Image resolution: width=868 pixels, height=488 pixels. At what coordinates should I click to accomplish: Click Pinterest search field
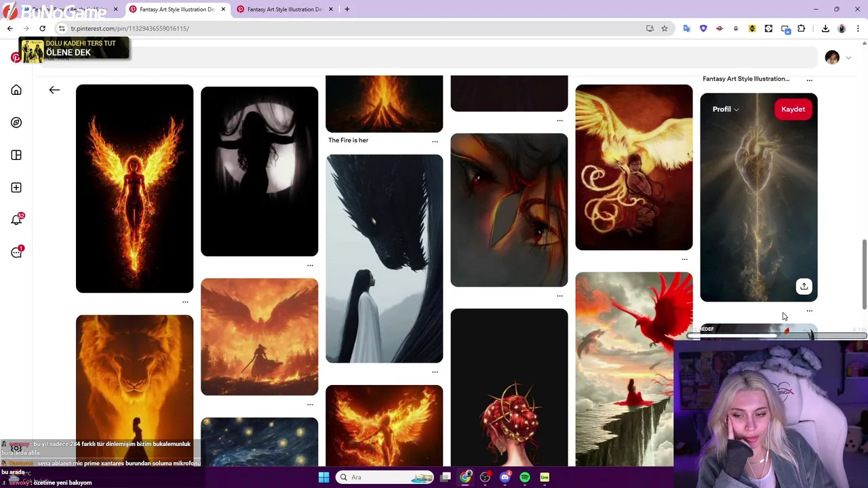[427, 58]
